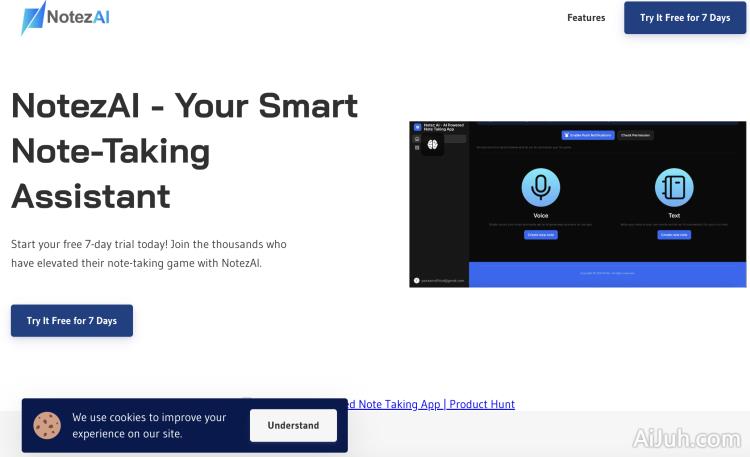Accept cookies with the Understand button
This screenshot has height=457, width=750.
tap(293, 425)
